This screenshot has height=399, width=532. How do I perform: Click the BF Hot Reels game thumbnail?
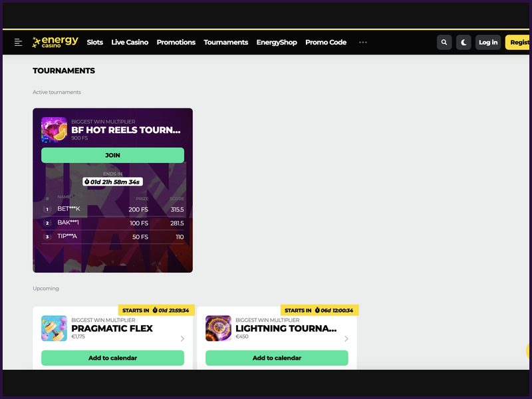click(54, 130)
